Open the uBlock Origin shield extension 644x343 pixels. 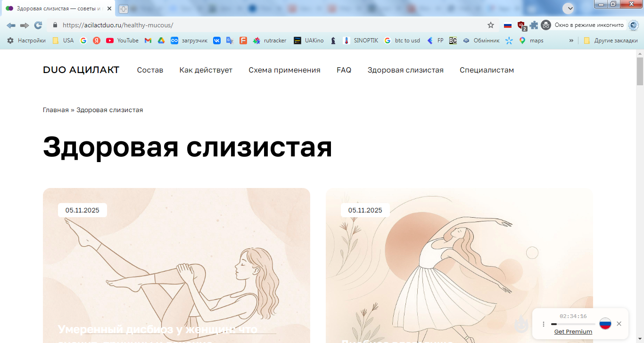click(x=521, y=25)
